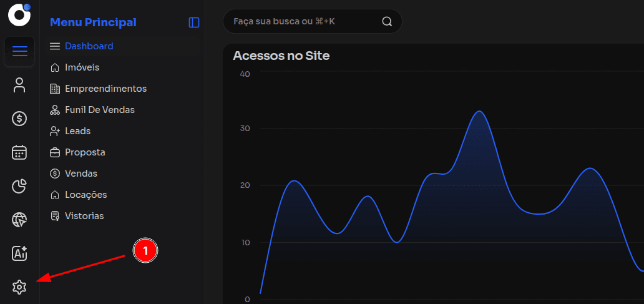
Task: Click the Funil De Vendas icon
Action: pyautogui.click(x=55, y=110)
